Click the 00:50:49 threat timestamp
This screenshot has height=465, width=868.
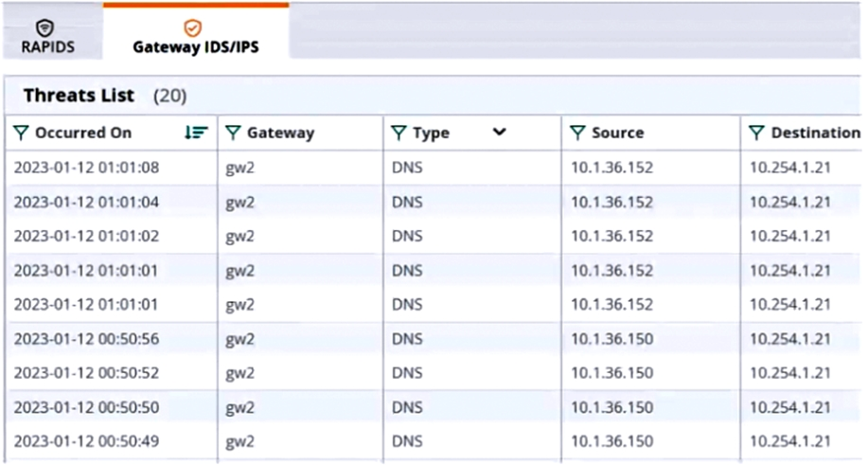point(86,441)
